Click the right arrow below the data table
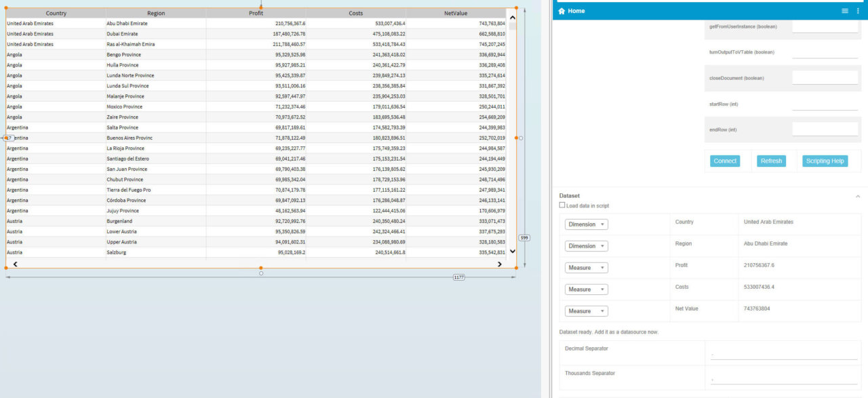The image size is (868, 398). (500, 264)
